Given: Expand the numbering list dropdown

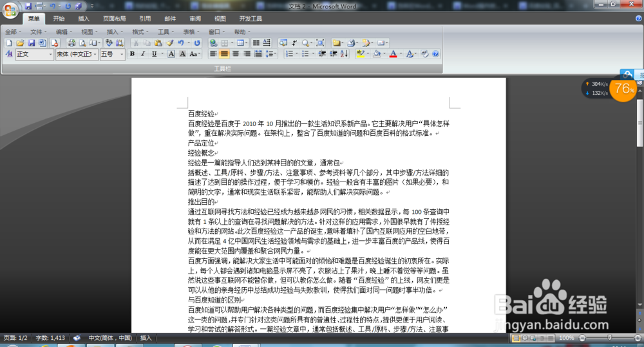Looking at the screenshot, I should pyautogui.click(x=296, y=54).
